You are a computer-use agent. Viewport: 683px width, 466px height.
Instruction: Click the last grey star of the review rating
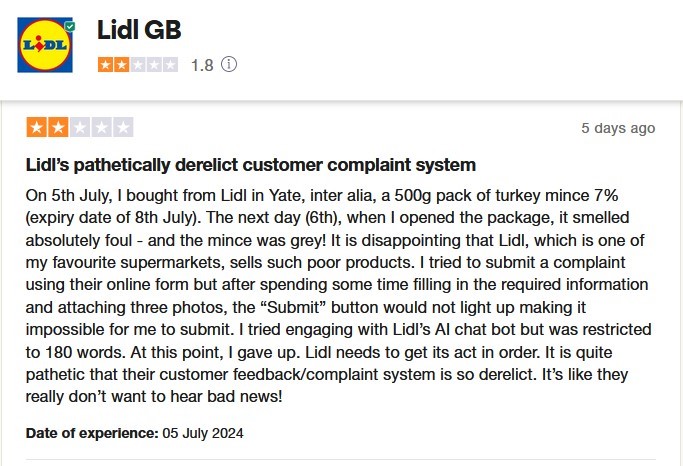click(122, 128)
